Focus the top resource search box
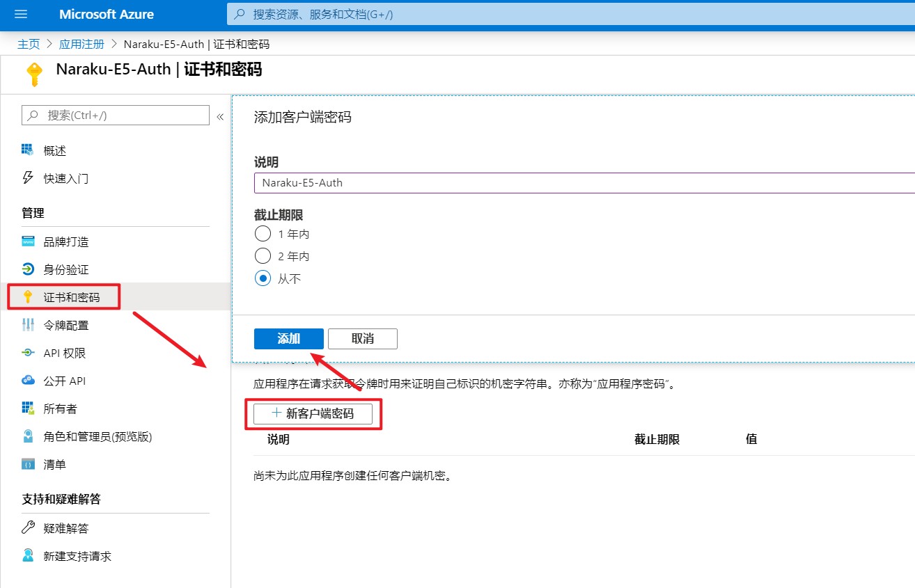 click(571, 14)
